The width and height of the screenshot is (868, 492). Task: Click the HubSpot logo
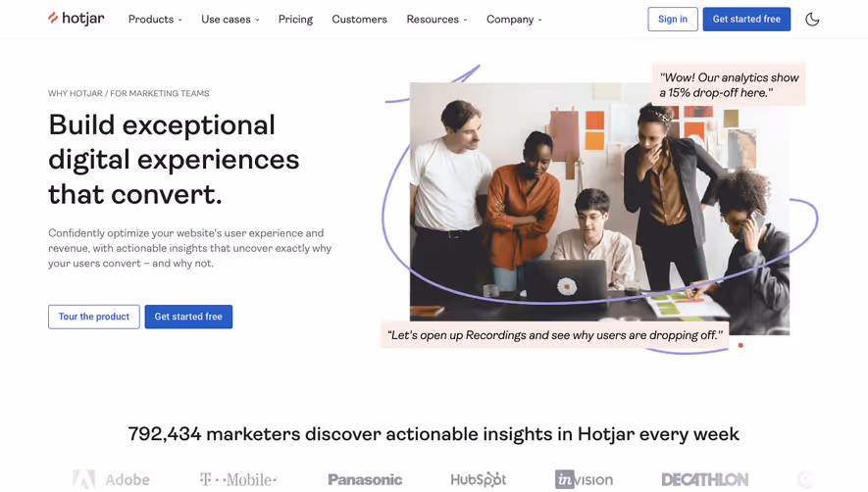pyautogui.click(x=479, y=479)
